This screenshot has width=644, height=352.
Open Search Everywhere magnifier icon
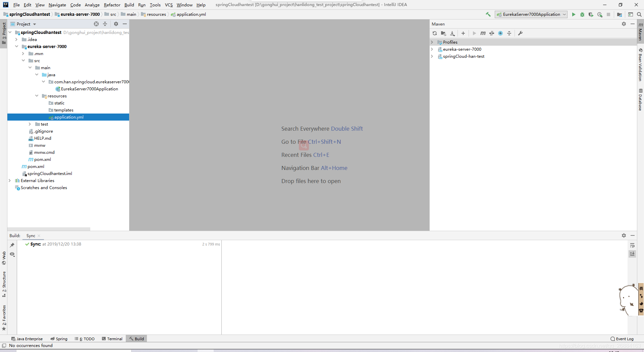(639, 14)
